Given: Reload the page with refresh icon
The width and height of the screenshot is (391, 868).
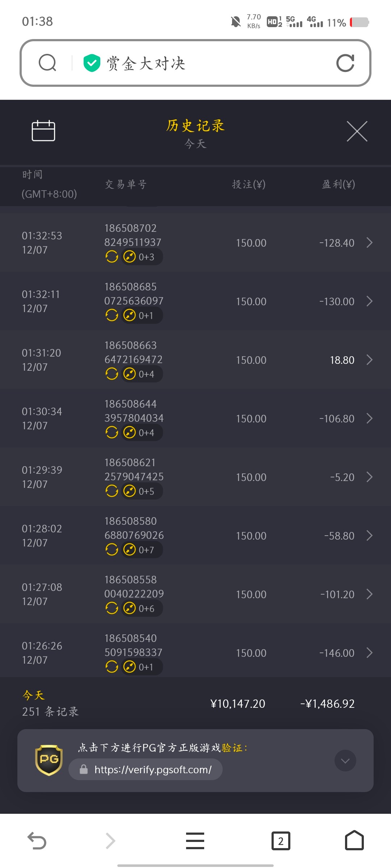Looking at the screenshot, I should click(x=345, y=63).
